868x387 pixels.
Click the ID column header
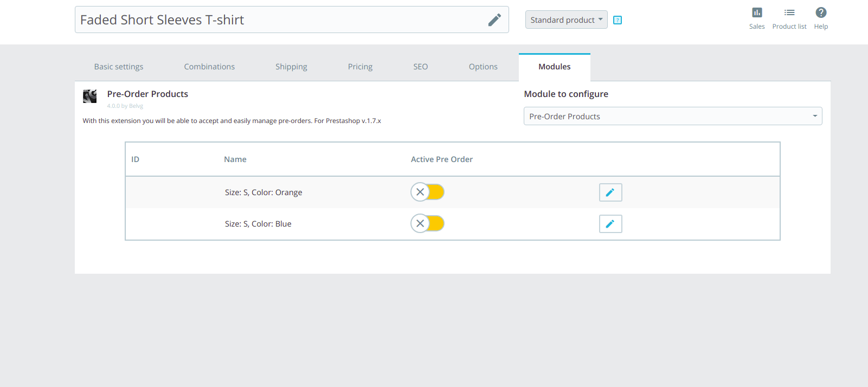point(136,159)
